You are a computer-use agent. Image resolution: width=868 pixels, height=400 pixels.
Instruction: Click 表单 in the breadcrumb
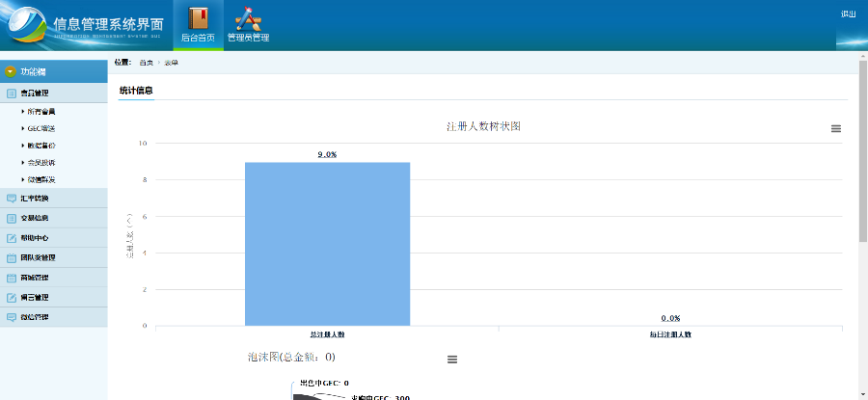171,63
